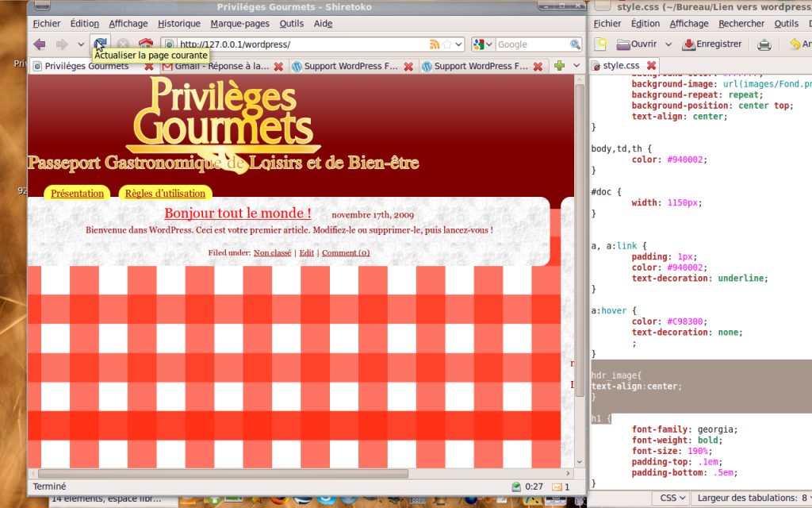Open the browser home page icon
The height and width of the screenshot is (508, 812).
click(145, 44)
